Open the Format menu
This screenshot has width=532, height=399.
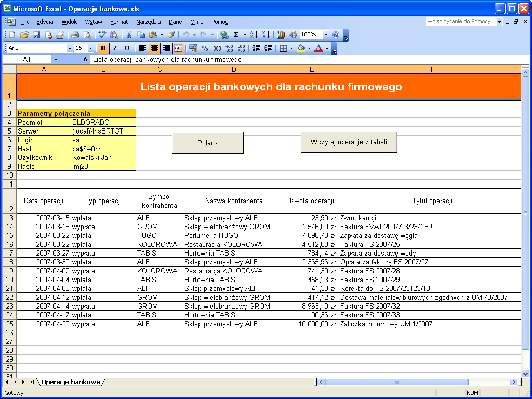pos(119,22)
